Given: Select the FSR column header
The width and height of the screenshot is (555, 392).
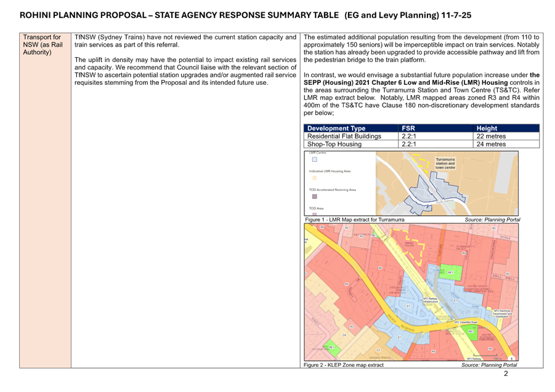Looking at the screenshot, I should 407,129.
